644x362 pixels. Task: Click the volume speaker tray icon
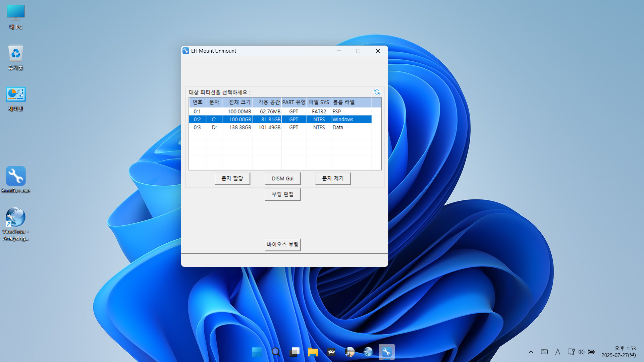(x=581, y=352)
